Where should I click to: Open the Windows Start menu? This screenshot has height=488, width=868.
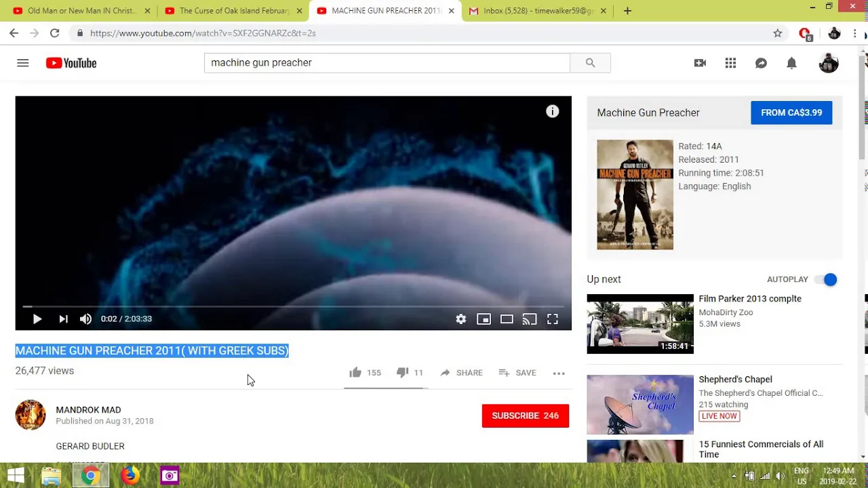tap(16, 475)
